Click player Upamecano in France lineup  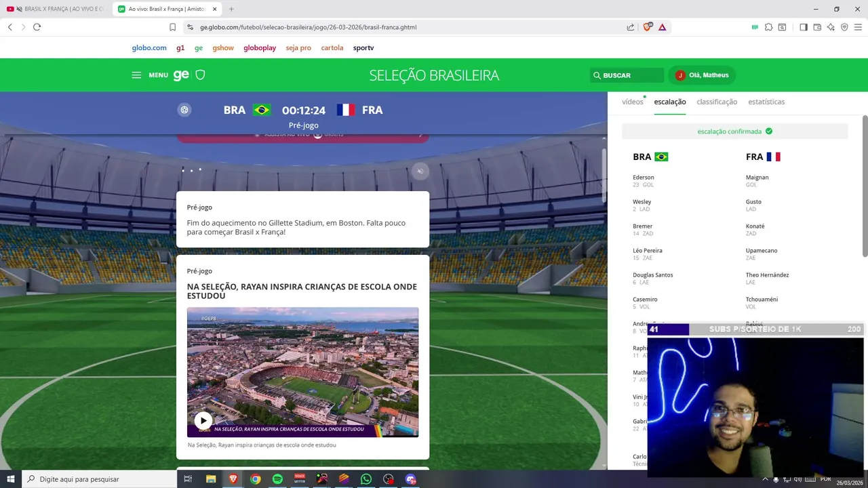pyautogui.click(x=762, y=251)
